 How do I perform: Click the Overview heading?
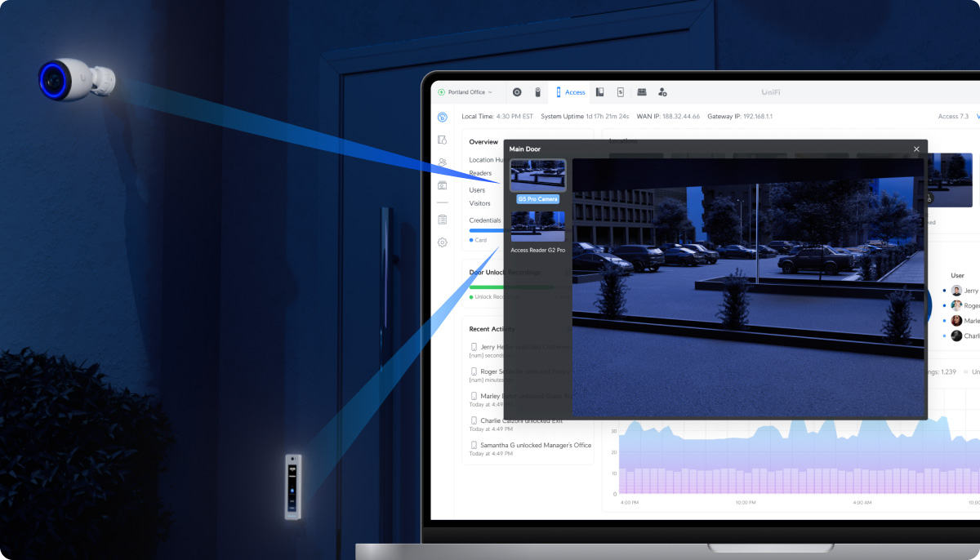[483, 142]
